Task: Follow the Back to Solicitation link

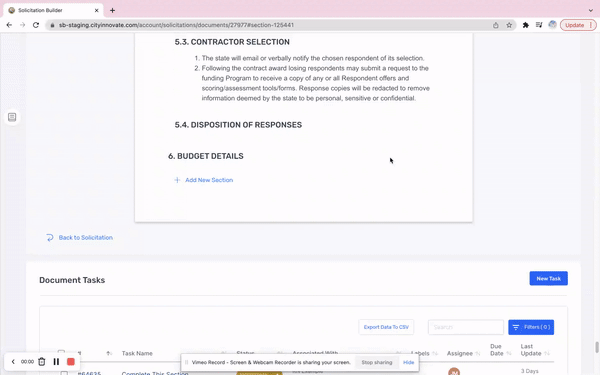Action: pos(86,238)
